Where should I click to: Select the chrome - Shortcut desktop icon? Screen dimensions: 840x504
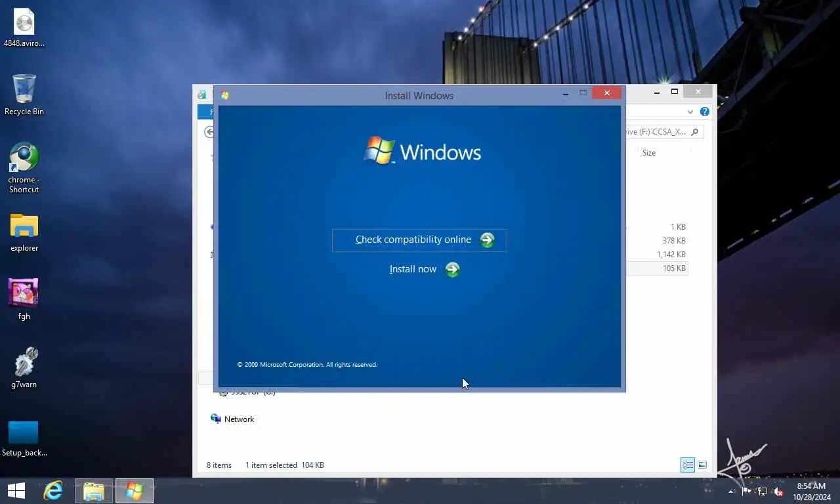[x=24, y=168]
